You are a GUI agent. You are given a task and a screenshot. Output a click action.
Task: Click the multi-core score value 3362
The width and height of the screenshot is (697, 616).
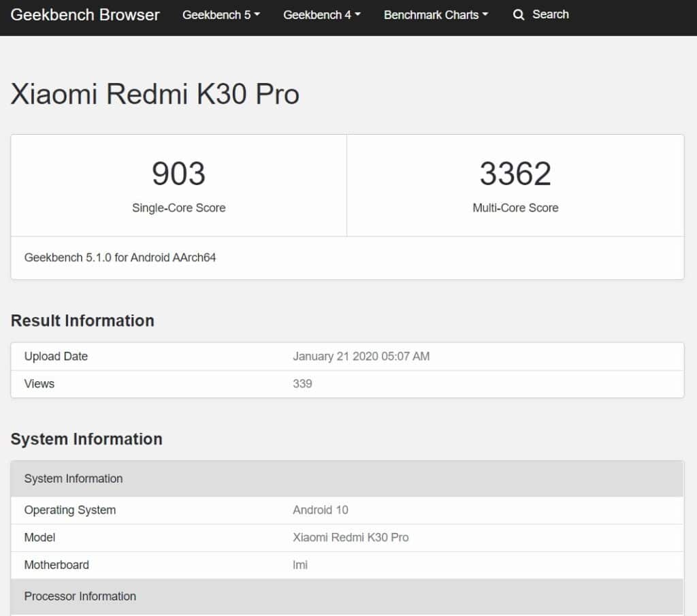coord(516,174)
